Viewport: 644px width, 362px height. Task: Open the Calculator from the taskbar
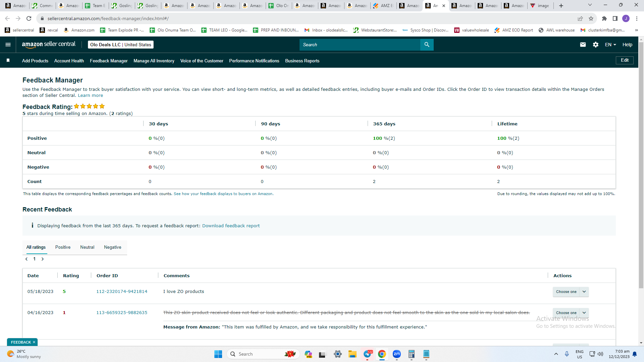412,354
